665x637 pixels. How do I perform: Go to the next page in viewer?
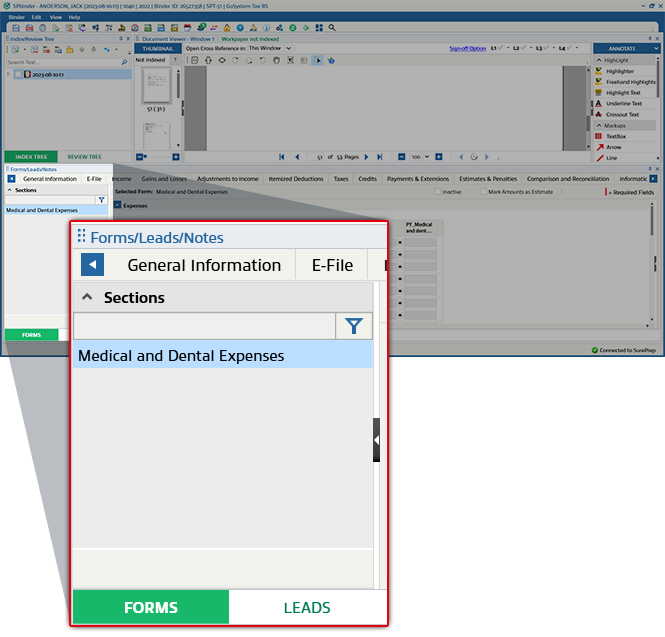(366, 157)
